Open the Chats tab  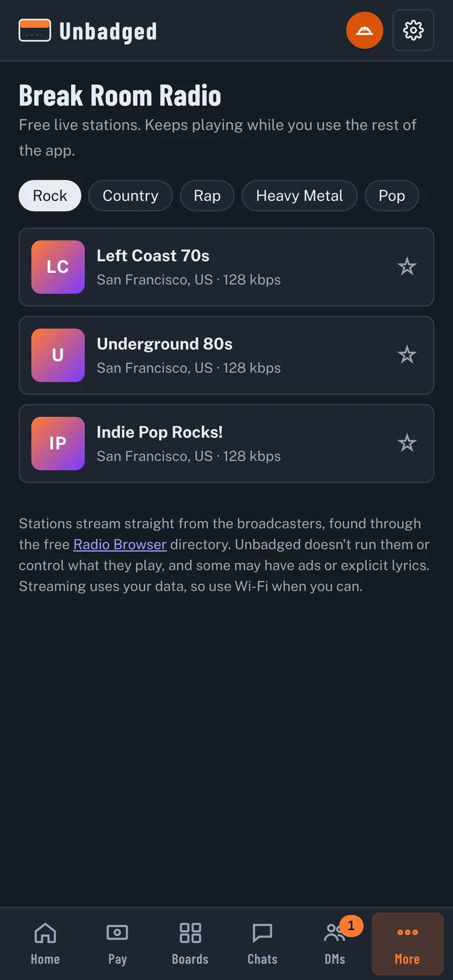pos(263,944)
